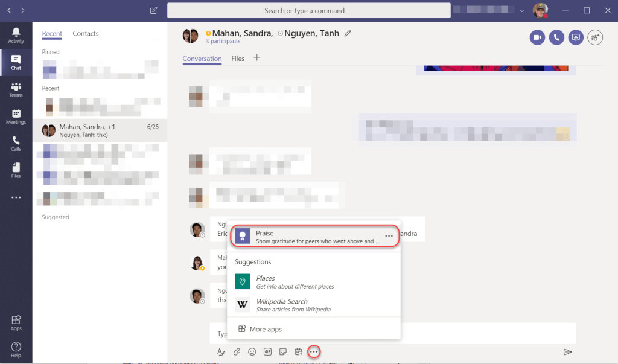The width and height of the screenshot is (618, 364).
Task: Open Meetings from the sidebar
Action: point(16,117)
